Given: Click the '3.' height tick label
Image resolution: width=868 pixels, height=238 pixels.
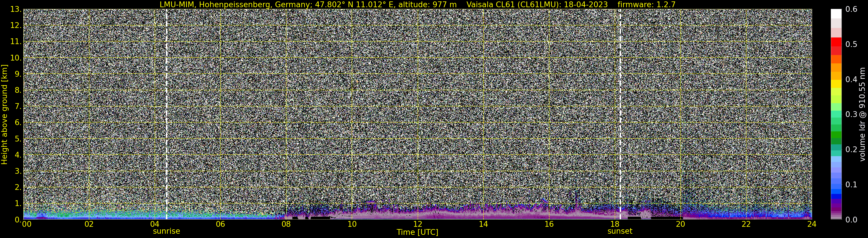Looking at the screenshot, I should [18, 171].
